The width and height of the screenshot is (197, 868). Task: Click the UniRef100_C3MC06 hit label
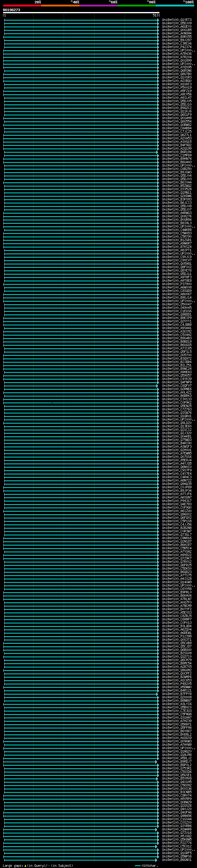tap(177, 43)
